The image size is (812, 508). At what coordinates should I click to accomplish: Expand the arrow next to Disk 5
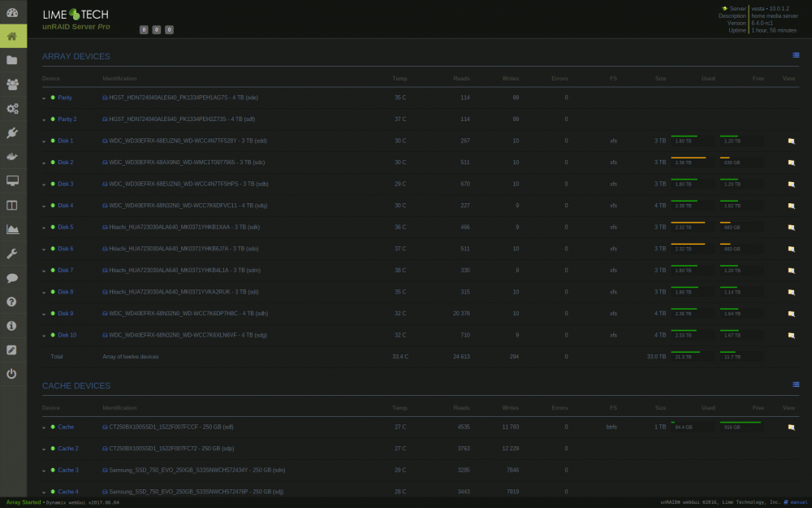pos(44,228)
